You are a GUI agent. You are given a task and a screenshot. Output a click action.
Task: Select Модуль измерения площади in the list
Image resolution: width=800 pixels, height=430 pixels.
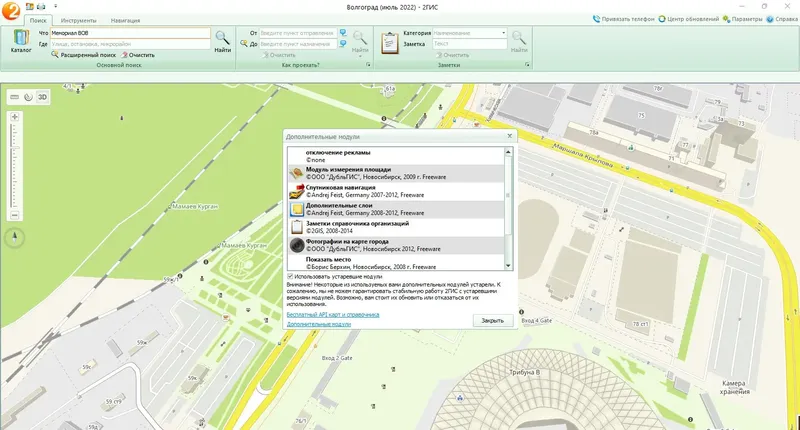(395, 173)
